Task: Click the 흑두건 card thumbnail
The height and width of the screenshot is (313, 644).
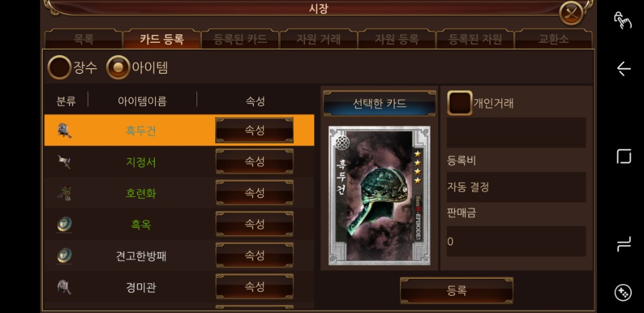Action: (x=379, y=195)
